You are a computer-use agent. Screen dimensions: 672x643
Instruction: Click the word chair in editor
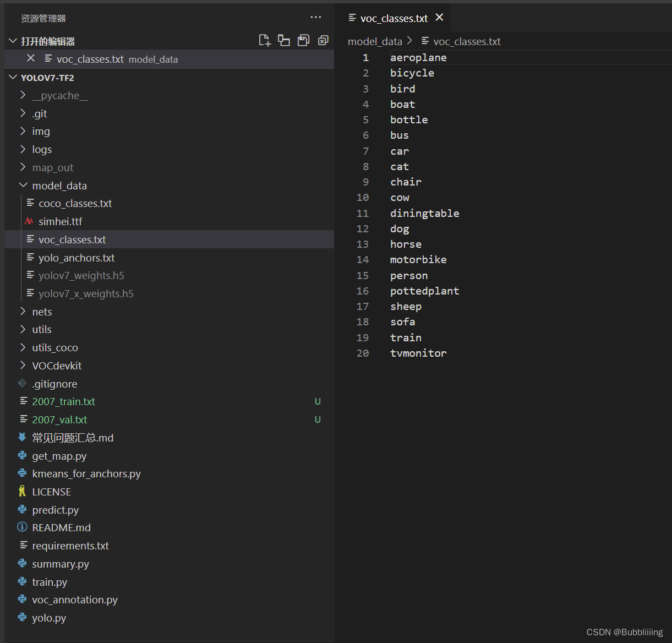[406, 182]
